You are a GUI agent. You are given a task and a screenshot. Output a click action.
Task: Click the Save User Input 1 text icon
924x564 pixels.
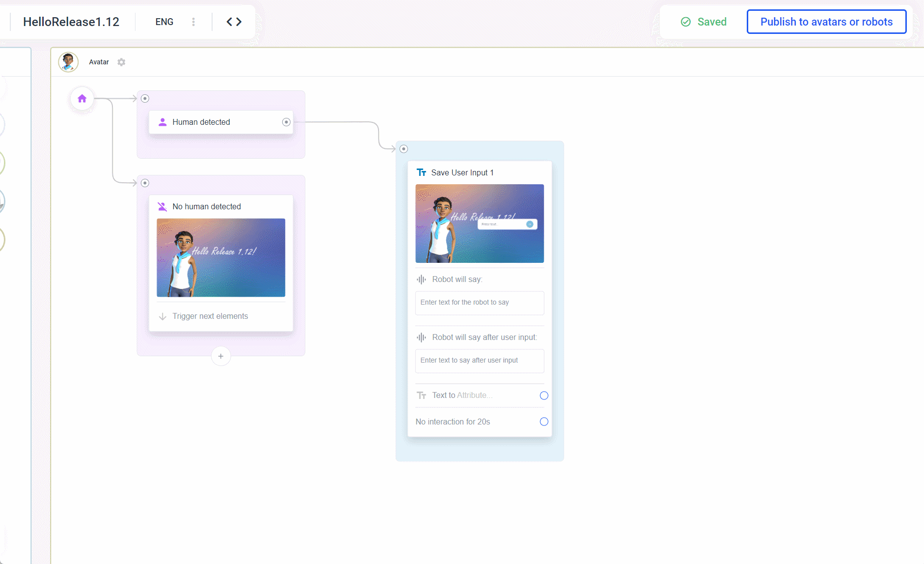tap(421, 172)
